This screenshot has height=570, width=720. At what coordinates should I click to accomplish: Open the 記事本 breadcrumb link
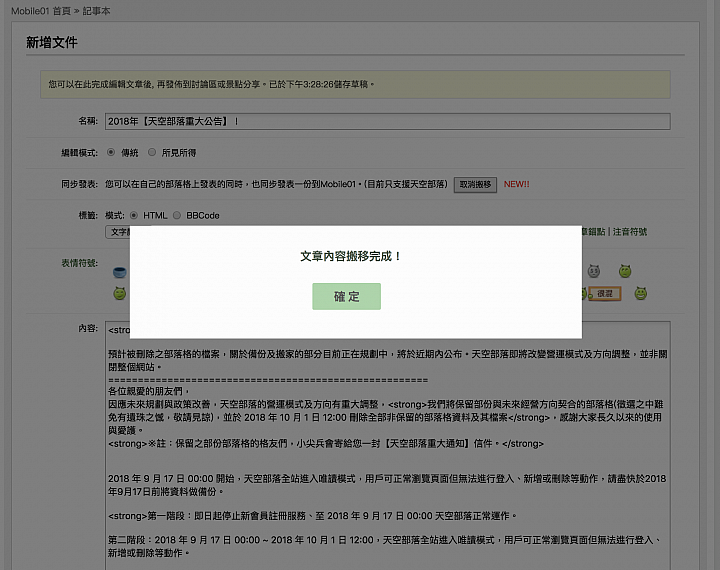click(96, 11)
